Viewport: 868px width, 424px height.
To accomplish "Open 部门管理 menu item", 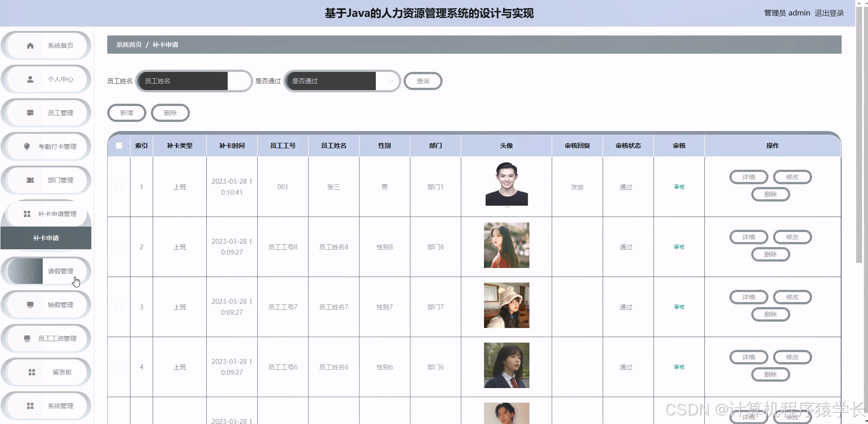I will 46,180.
